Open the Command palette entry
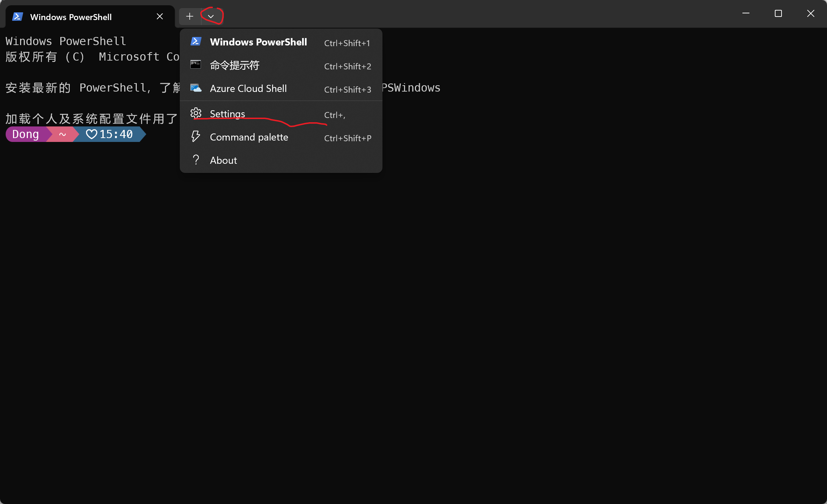 tap(249, 137)
